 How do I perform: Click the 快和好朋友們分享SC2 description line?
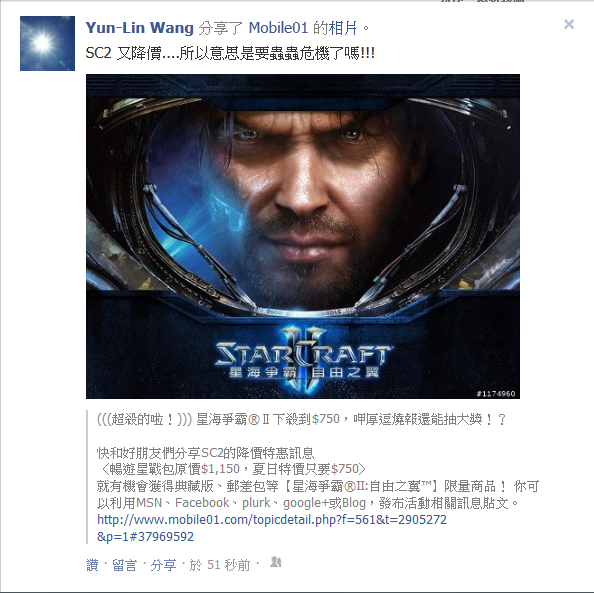pos(206,452)
